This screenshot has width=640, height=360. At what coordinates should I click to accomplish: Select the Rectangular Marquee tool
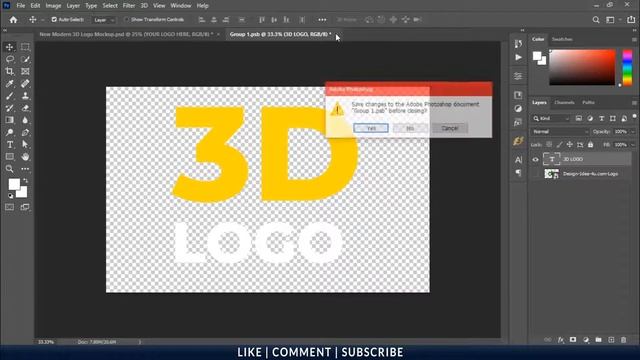(25, 47)
